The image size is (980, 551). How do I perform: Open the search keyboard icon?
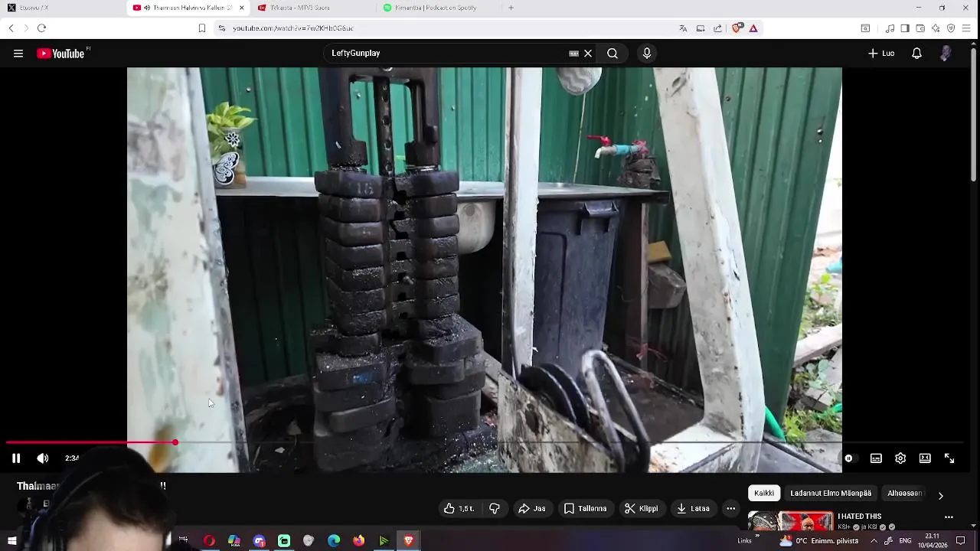click(x=573, y=54)
